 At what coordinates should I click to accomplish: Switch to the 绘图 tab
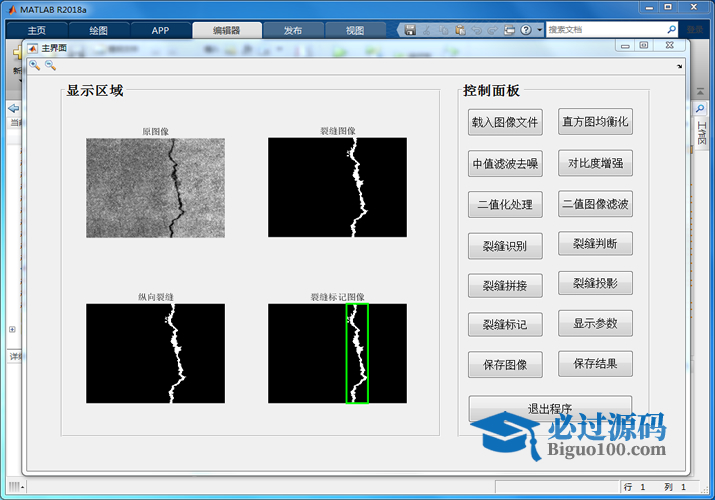point(98,30)
